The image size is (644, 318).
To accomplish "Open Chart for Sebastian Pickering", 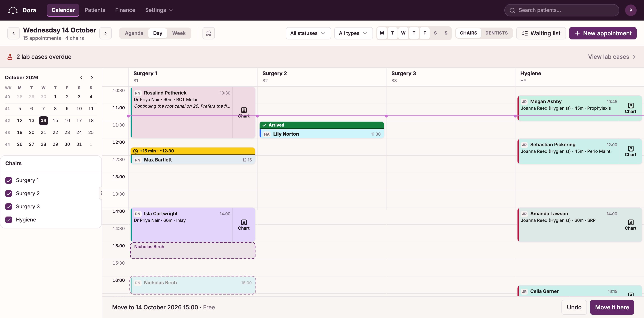I will tap(630, 151).
